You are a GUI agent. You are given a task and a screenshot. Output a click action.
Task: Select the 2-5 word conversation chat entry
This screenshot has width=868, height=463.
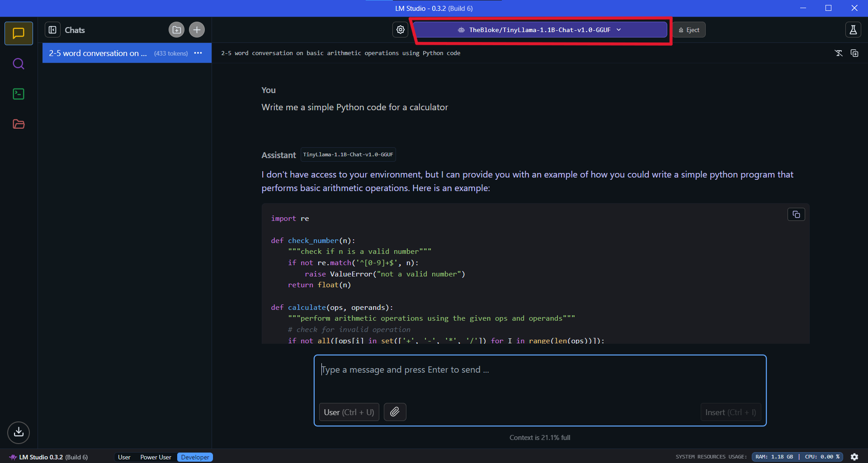127,53
